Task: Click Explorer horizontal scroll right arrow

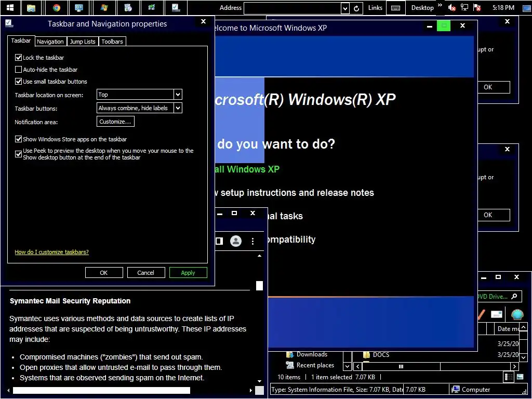Action: tap(515, 366)
